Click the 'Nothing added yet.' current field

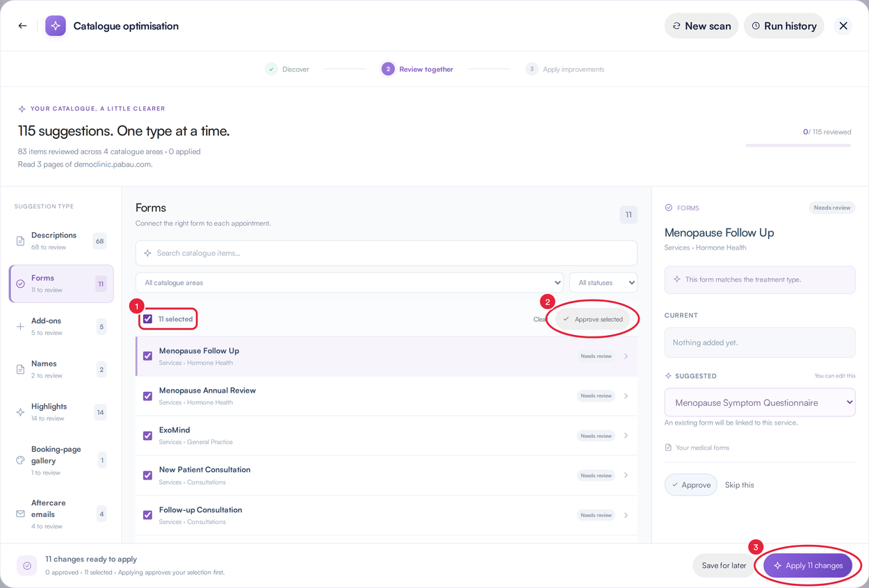(760, 343)
